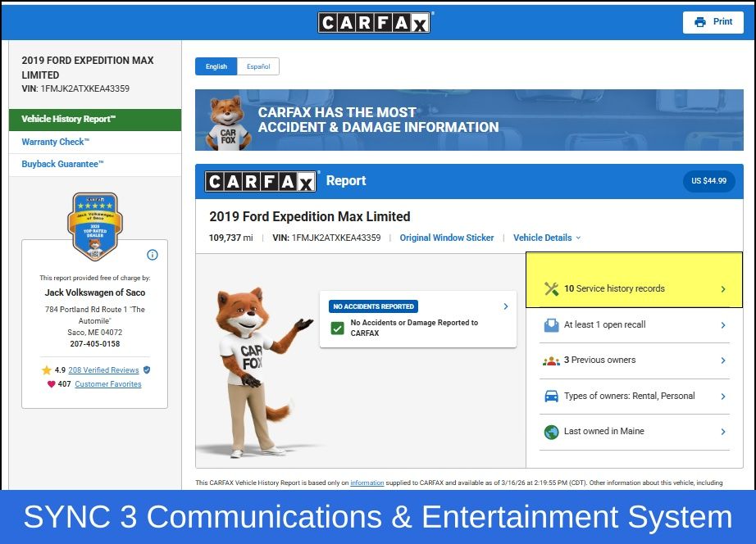Click the globe icon for last owned
This screenshot has height=544, width=756.
[x=551, y=432]
